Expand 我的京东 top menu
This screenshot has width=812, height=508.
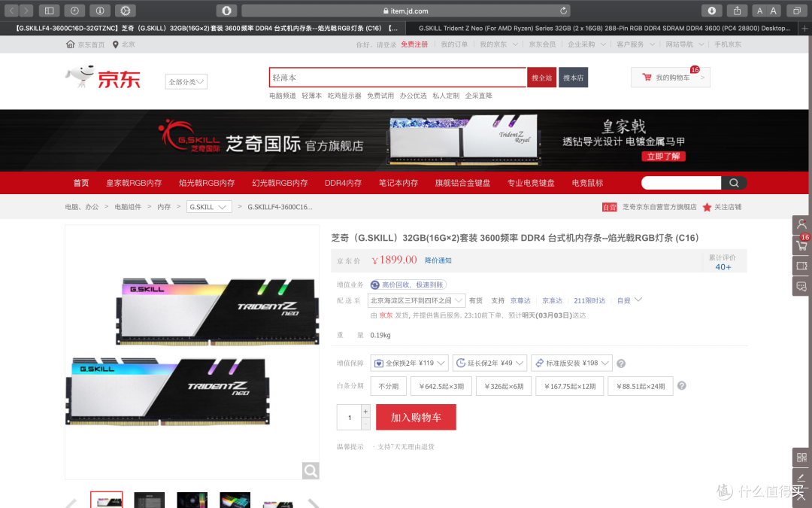click(x=498, y=44)
